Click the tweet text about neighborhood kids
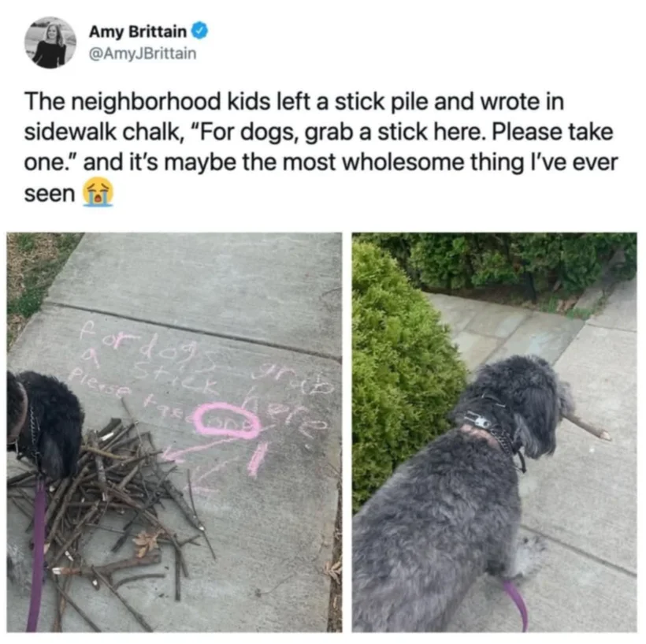 click(321, 147)
